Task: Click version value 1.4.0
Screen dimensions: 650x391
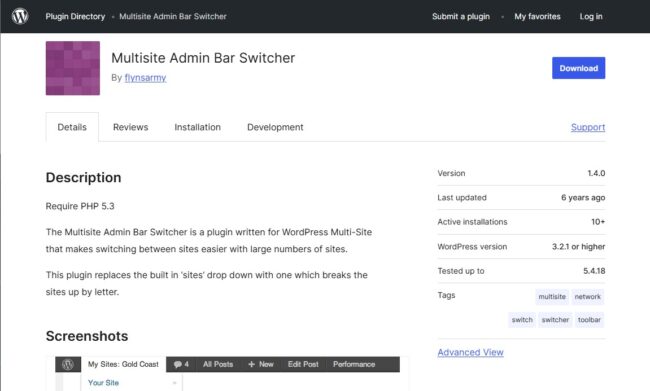Action: (596, 173)
